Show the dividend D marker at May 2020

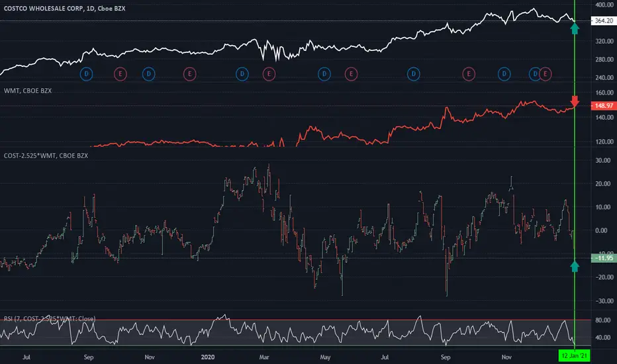(324, 74)
